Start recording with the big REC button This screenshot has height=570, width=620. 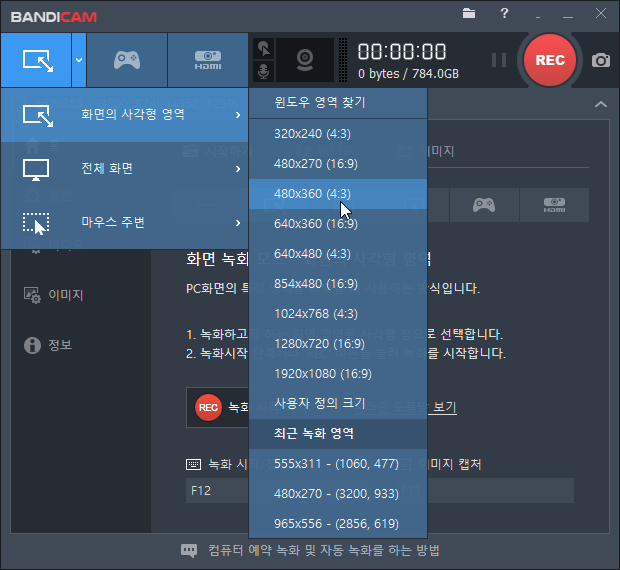coord(550,60)
